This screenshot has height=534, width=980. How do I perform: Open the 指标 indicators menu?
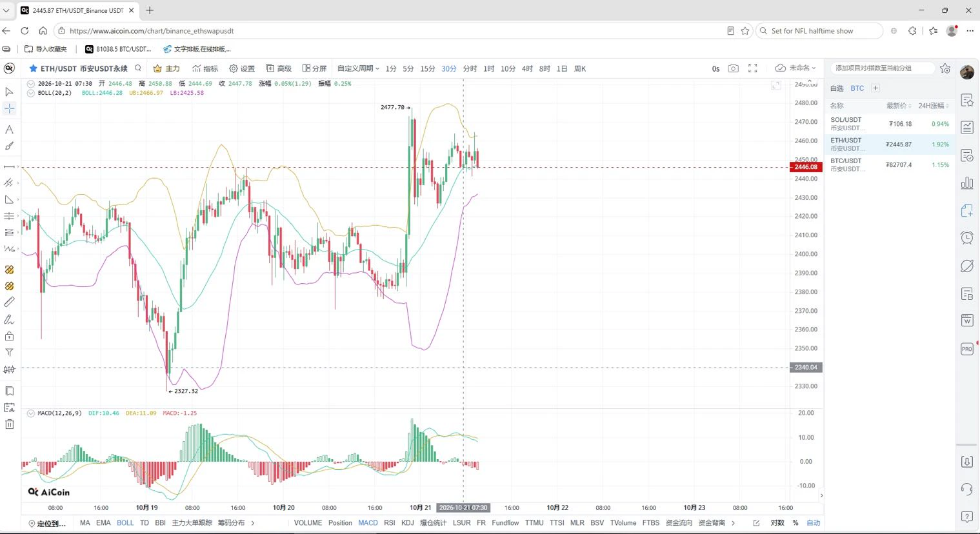coord(205,68)
